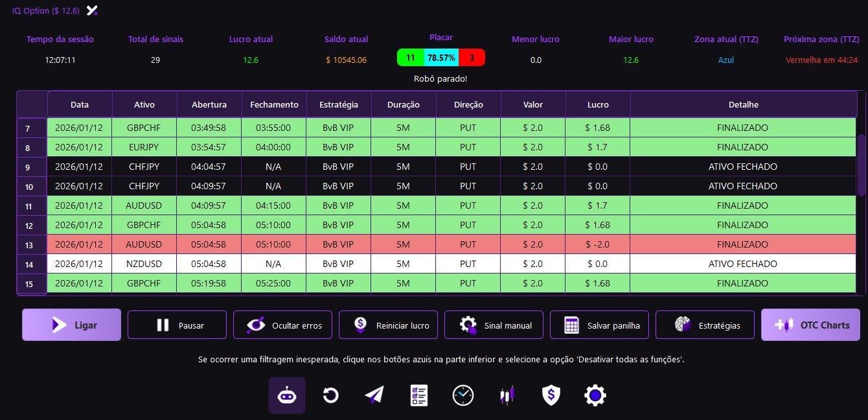This screenshot has height=420, width=868.
Task: Click the circular refresh arrow icon
Action: click(x=331, y=395)
